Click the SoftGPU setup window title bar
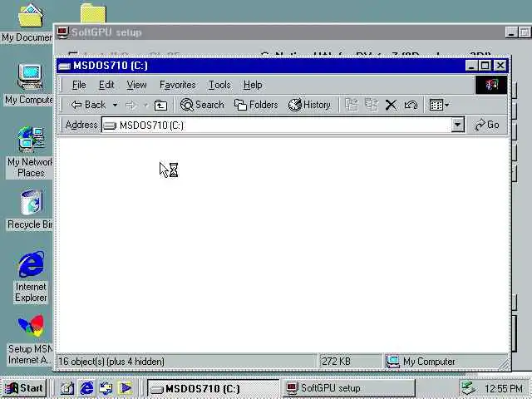Screen dimensions: 532x399 (278, 32)
